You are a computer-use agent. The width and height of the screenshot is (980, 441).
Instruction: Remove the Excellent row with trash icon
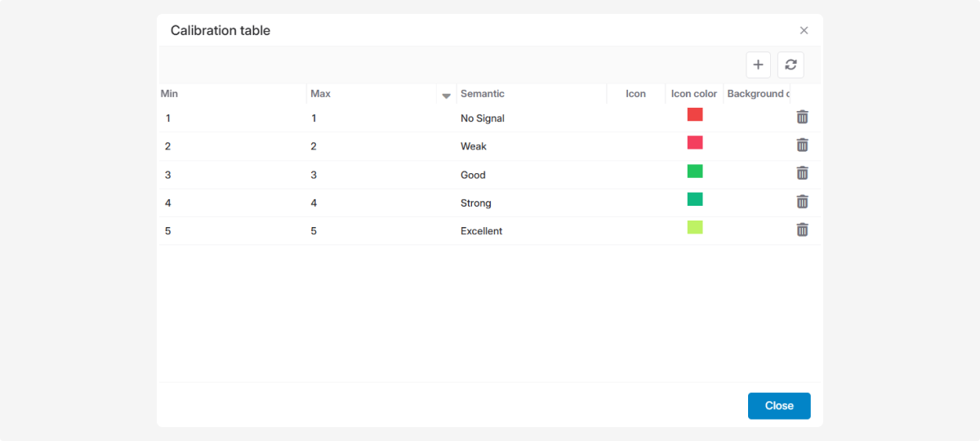pos(802,230)
